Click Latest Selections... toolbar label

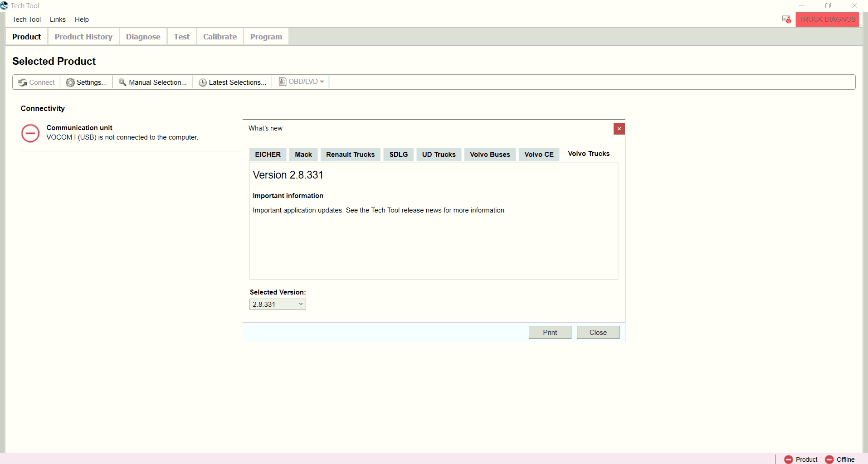pos(238,82)
